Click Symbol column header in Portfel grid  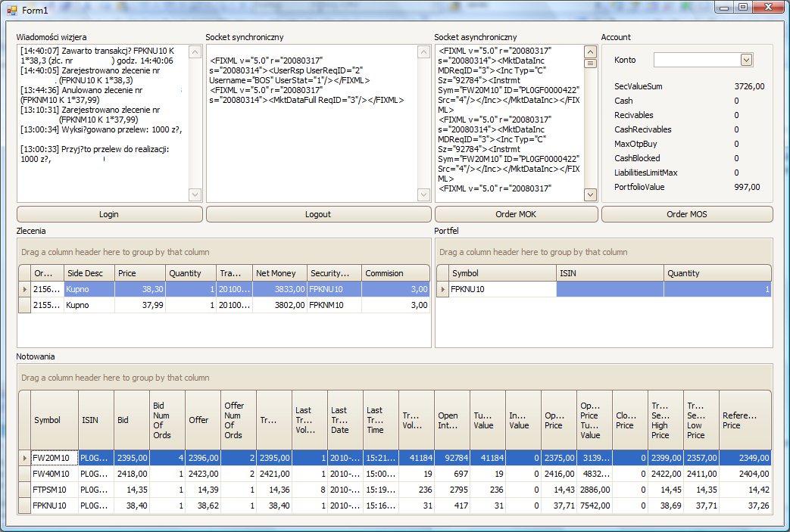tap(501, 273)
